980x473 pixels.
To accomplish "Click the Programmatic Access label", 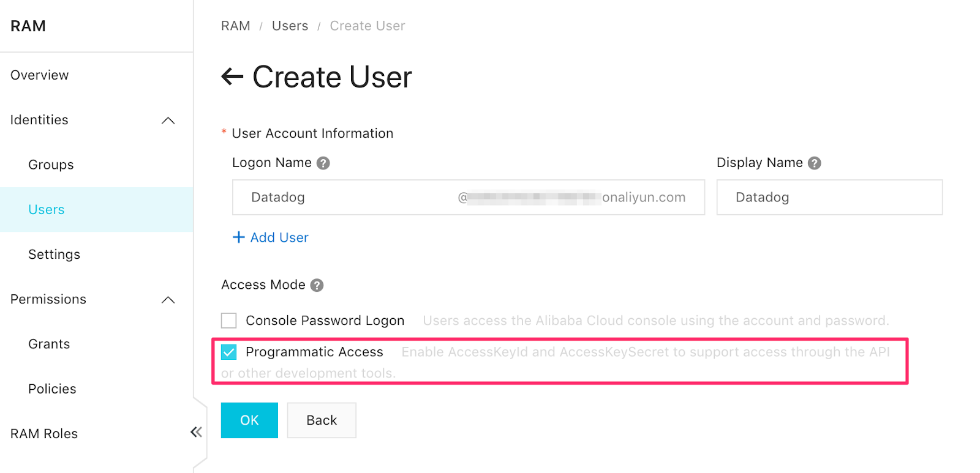I will pos(314,352).
